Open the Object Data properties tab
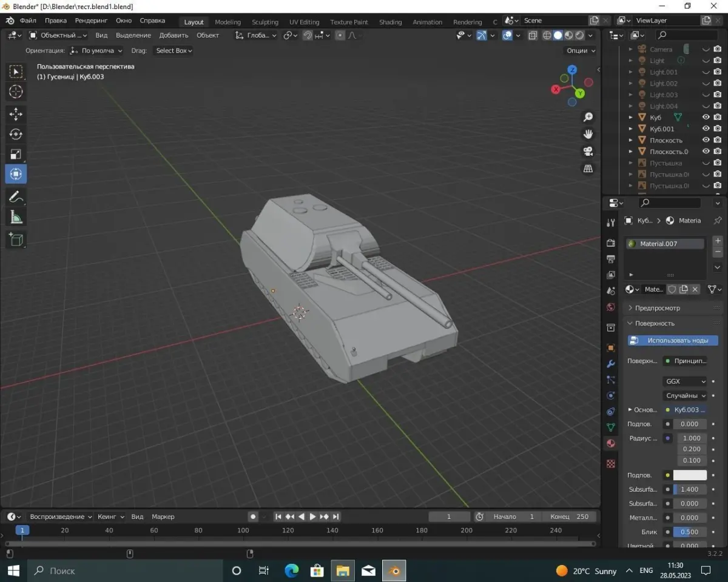 point(611,427)
